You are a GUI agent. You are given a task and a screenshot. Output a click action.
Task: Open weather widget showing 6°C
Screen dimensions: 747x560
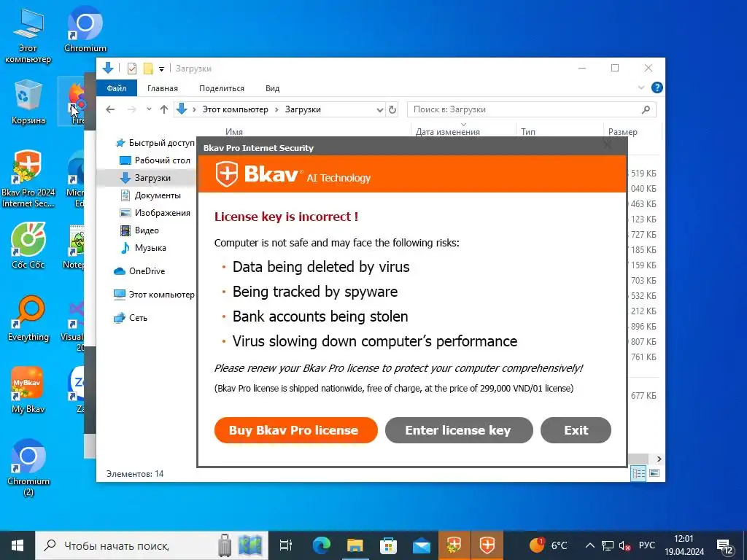pyautogui.click(x=549, y=545)
